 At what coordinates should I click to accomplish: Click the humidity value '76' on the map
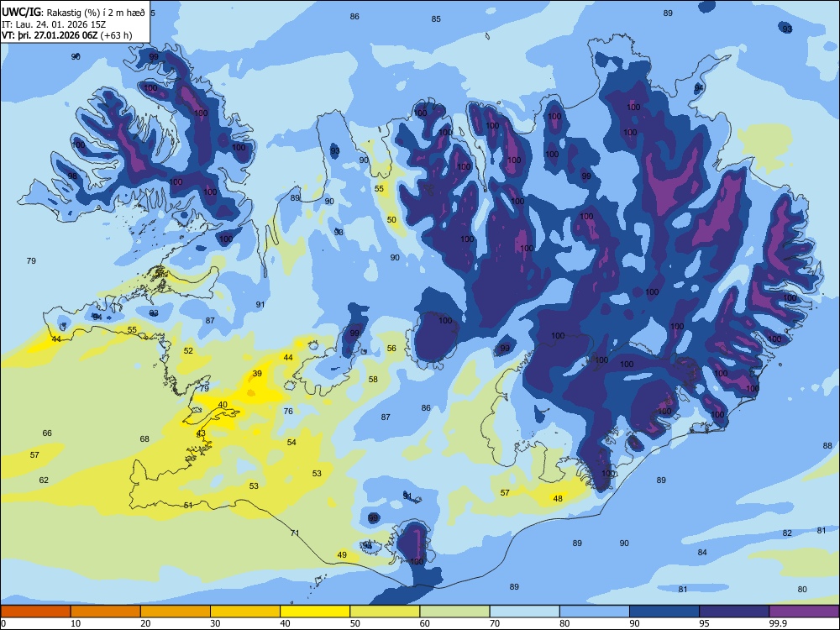tap(288, 412)
